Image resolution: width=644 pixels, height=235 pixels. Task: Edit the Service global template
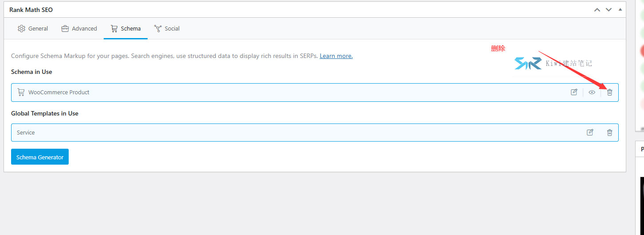pyautogui.click(x=590, y=132)
